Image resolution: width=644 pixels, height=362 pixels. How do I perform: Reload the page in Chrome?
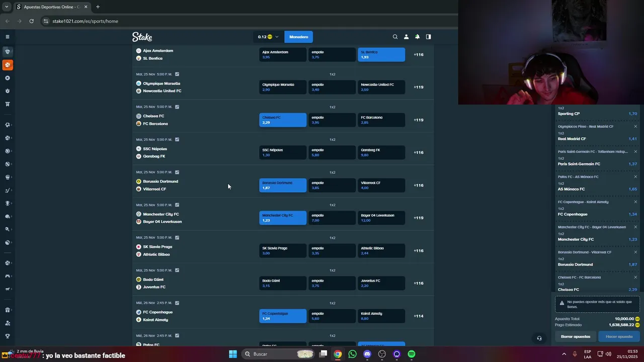click(x=31, y=21)
